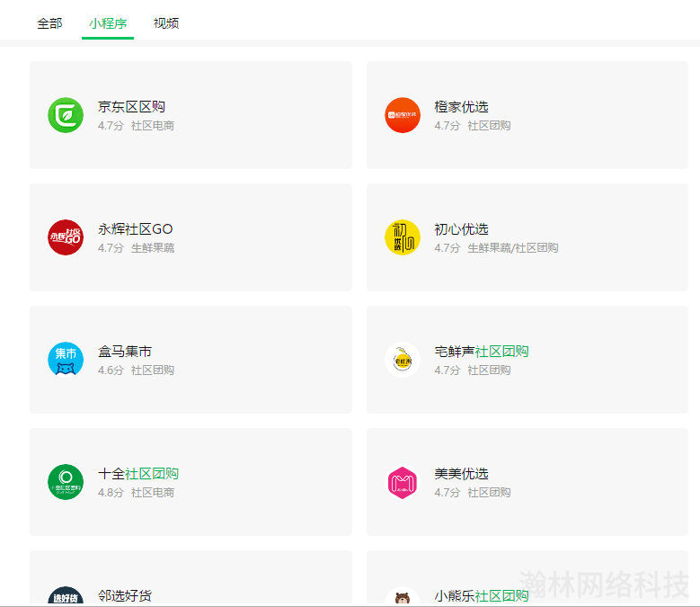This screenshot has height=607, width=700.
Task: Click the 初心优选 生鲜果蔬/社区团购 category text
Action: pyautogui.click(x=512, y=248)
